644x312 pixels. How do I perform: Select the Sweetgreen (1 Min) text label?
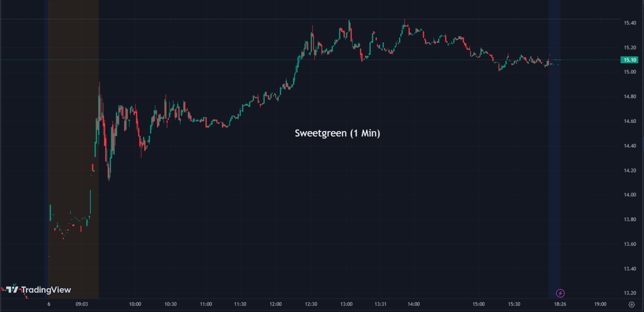(337, 134)
